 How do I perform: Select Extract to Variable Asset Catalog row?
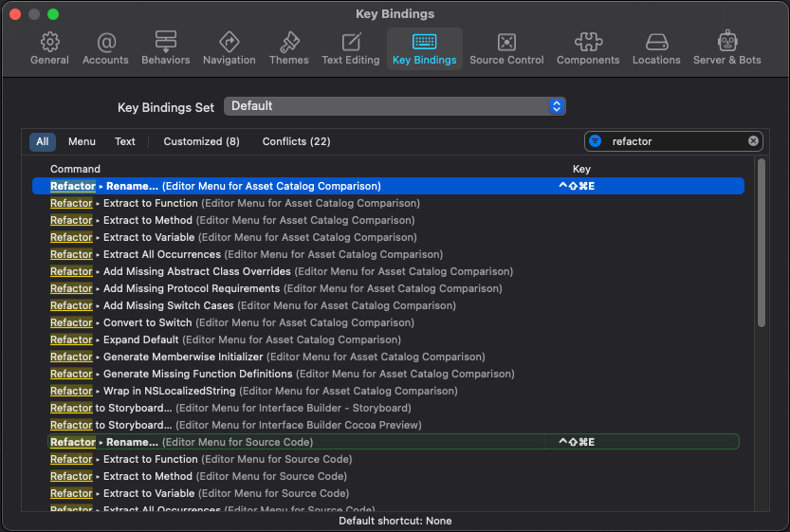pos(388,237)
